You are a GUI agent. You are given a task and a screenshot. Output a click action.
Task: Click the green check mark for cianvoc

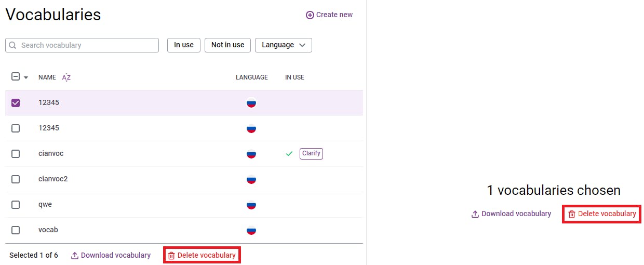pos(289,154)
